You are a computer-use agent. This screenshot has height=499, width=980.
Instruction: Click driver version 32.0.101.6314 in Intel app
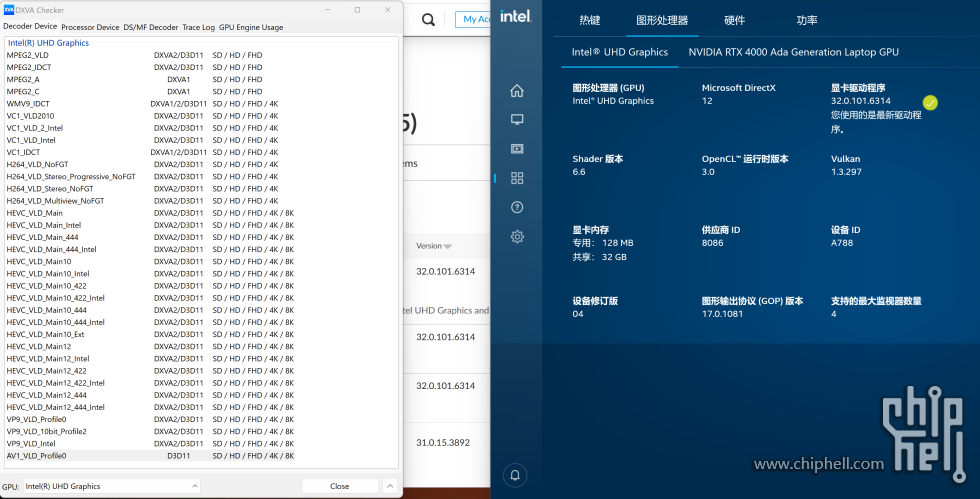861,101
